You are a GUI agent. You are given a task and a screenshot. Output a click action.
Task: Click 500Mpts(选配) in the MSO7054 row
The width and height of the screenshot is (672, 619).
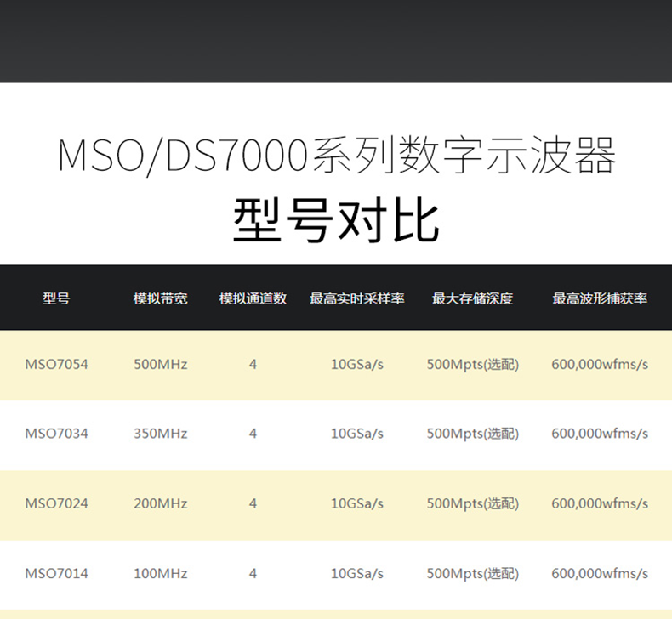click(473, 365)
